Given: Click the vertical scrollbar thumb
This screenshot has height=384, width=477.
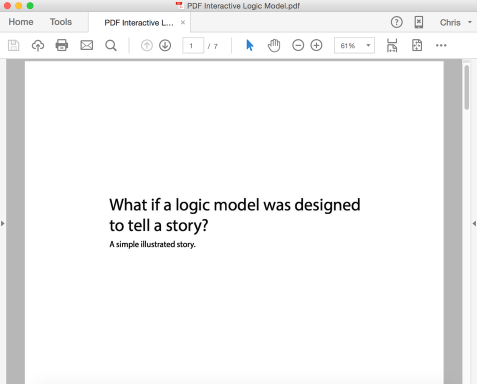Looking at the screenshot, I should click(x=466, y=87).
